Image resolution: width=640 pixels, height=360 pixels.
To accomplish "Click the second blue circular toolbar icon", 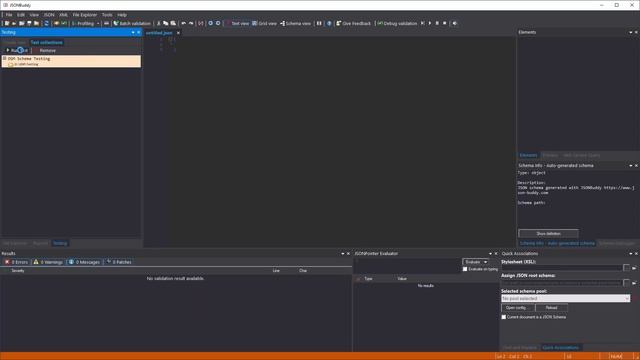I will tap(218, 23).
